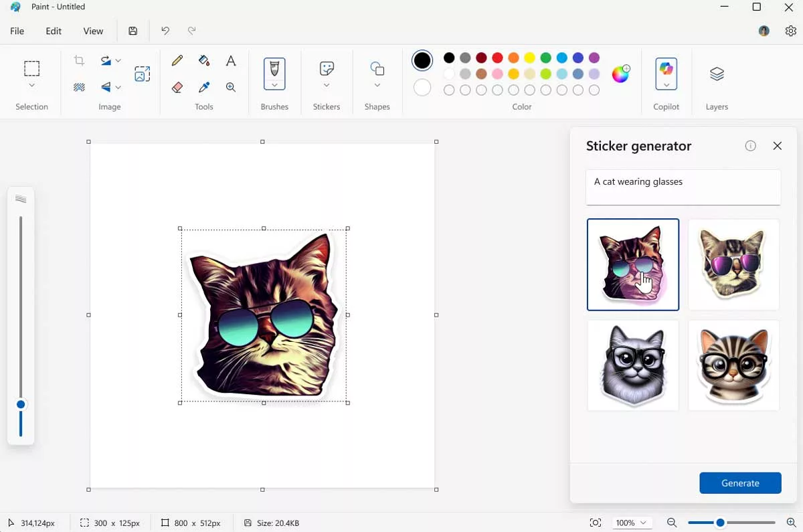Viewport: 803px width, 532px height.
Task: Open Edit colors rainbow wheel
Action: [621, 74]
